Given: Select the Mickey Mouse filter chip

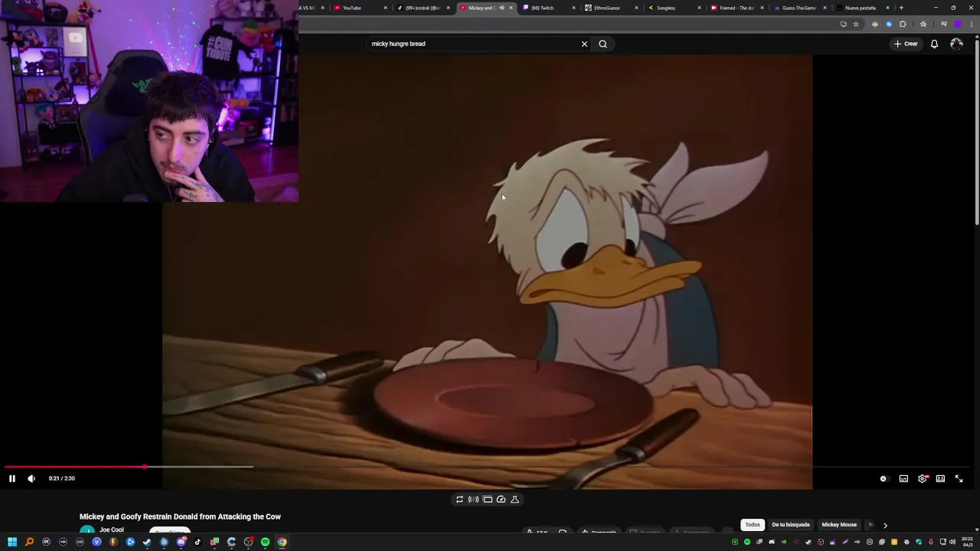Looking at the screenshot, I should click(x=839, y=525).
